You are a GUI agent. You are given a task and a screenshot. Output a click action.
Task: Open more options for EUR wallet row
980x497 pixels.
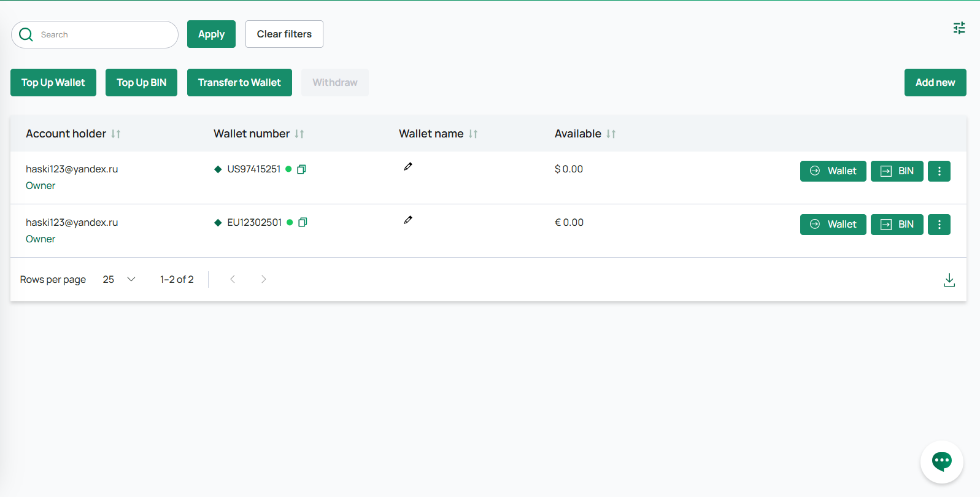939,225
